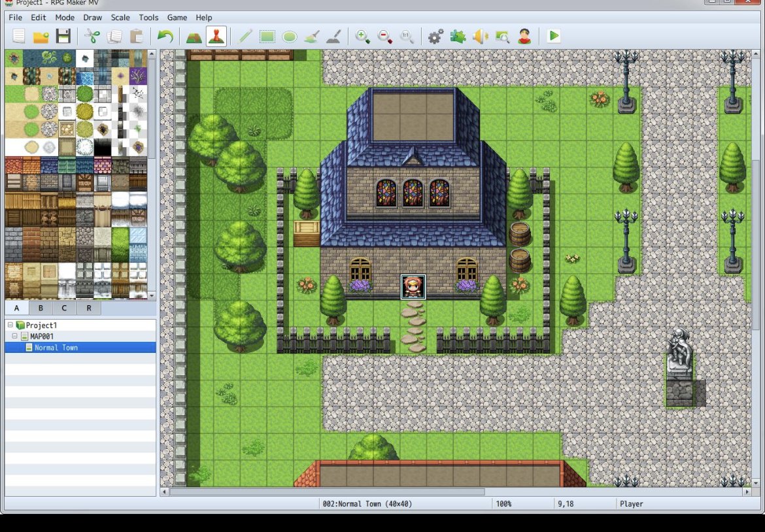Open the Mode menu
This screenshot has width=765, height=532.
pyautogui.click(x=64, y=17)
